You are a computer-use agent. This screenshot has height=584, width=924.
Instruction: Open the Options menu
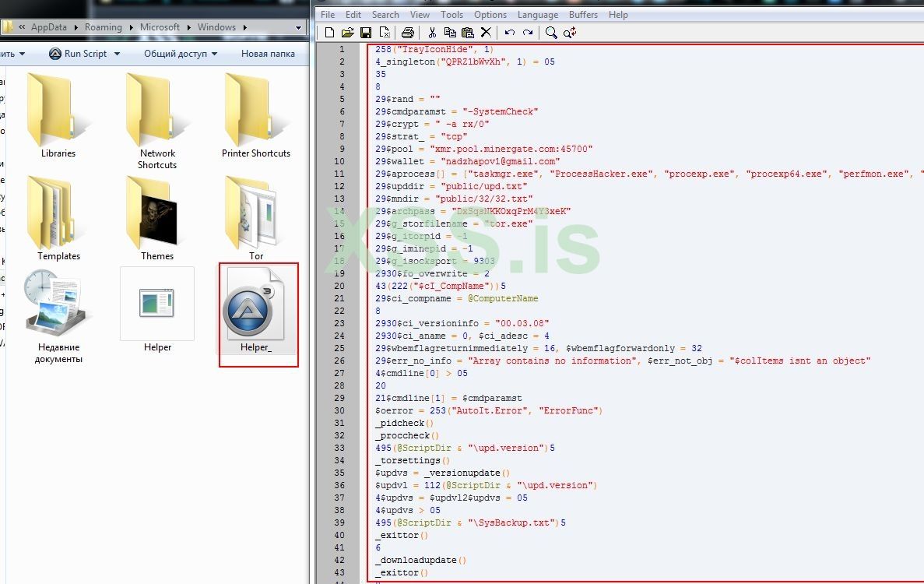pos(490,15)
